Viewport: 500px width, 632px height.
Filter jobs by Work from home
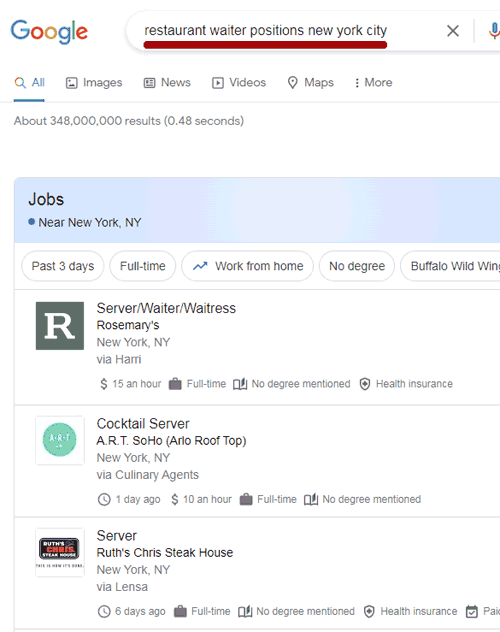pos(247,266)
